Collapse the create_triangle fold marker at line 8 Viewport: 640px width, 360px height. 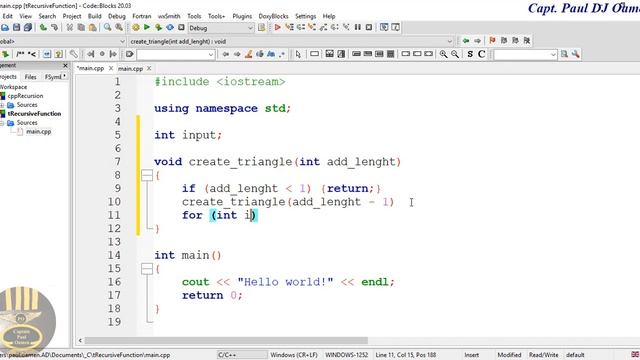[147, 176]
